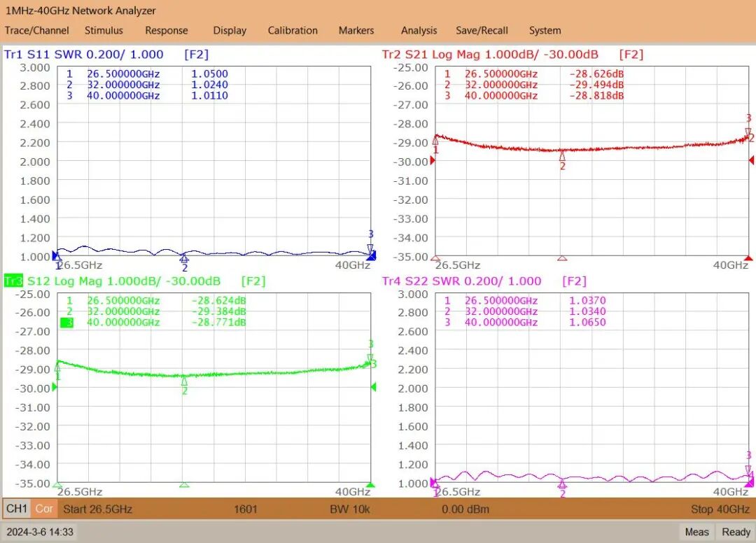Click the magenta reference arrow at Tr4 1.000 level

[x=433, y=482]
